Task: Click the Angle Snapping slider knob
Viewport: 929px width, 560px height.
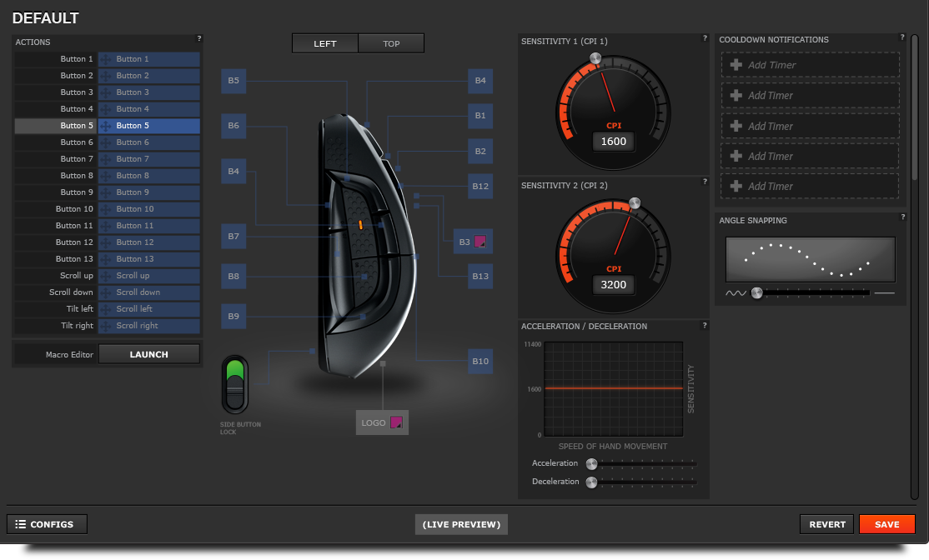Action: click(x=756, y=292)
